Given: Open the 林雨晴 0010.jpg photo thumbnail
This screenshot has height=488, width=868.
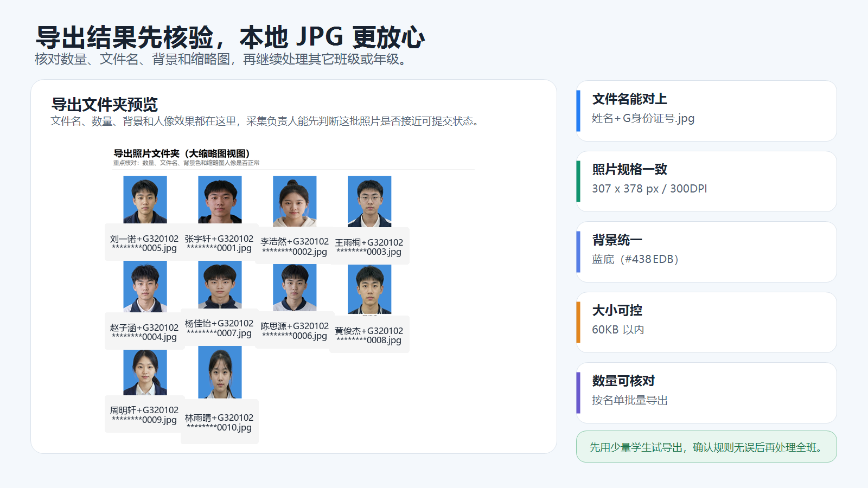Looking at the screenshot, I should pyautogui.click(x=220, y=373).
